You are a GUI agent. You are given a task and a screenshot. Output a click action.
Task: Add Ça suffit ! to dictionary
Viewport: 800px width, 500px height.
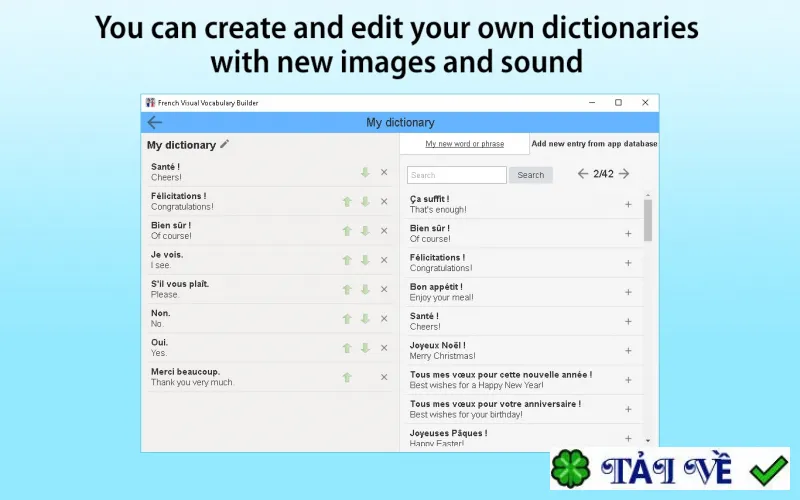click(628, 205)
